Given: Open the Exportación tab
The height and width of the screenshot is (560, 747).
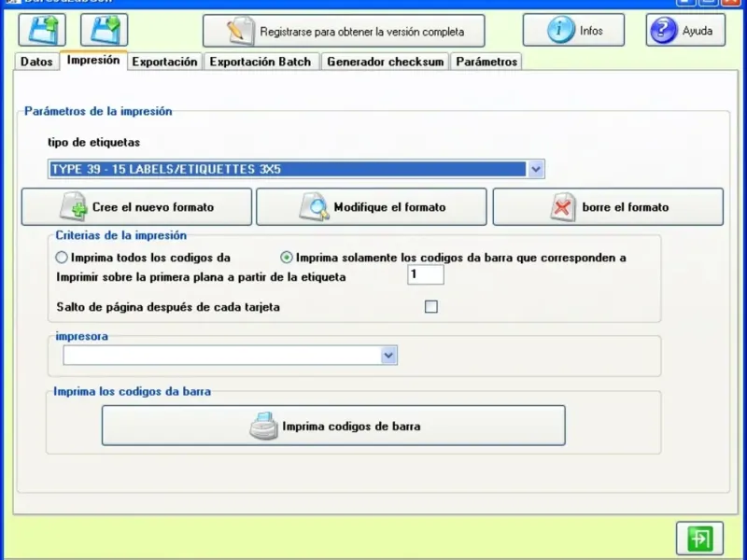Looking at the screenshot, I should point(165,62).
